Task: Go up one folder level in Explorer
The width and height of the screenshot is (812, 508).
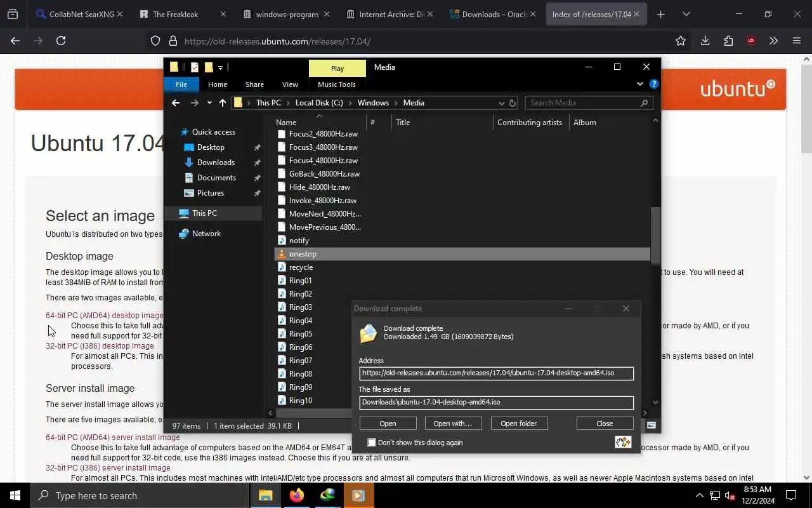Action: pos(223,103)
